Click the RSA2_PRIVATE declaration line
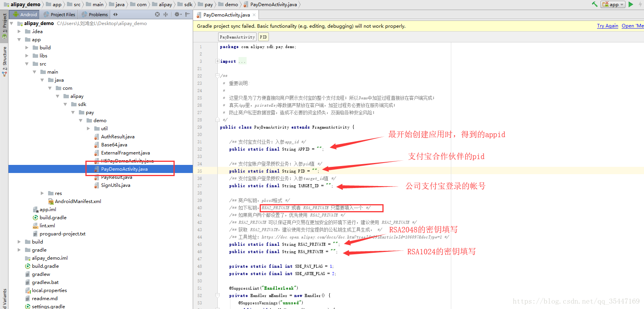Screen dimensions: 644x309 pyautogui.click(x=284, y=244)
